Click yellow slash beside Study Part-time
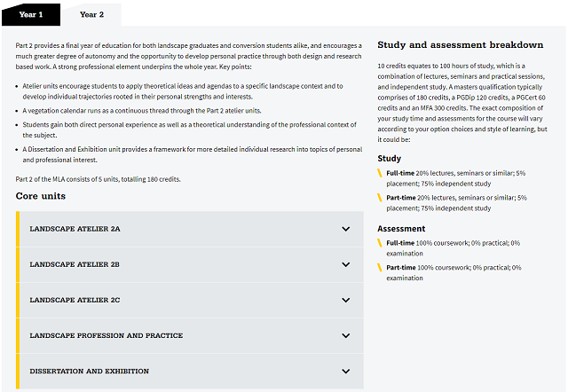The width and height of the screenshot is (568, 392). coord(380,198)
